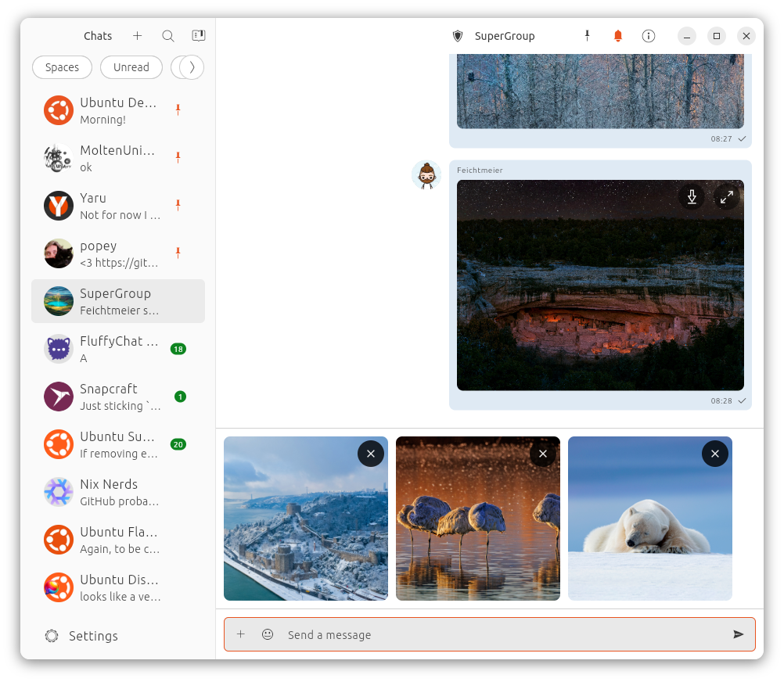
Task: Click the encryption shield in the chat header
Action: coord(458,36)
